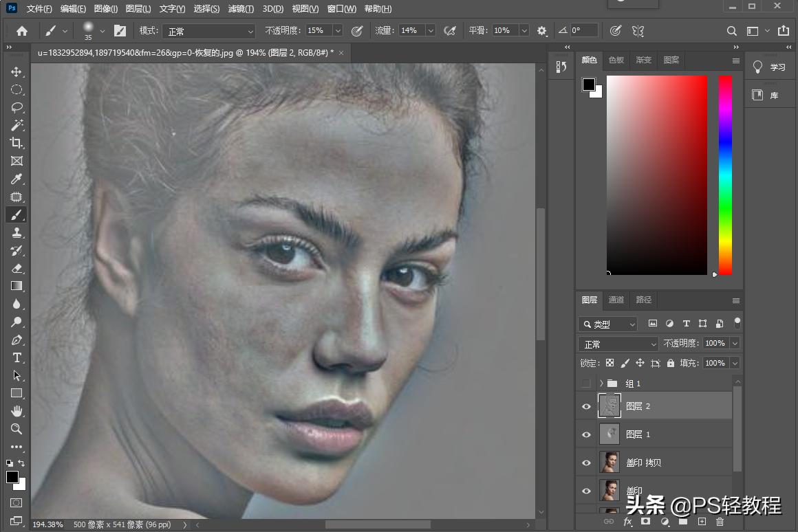Select the Clone Stamp tool
The image size is (798, 532).
click(x=17, y=232)
